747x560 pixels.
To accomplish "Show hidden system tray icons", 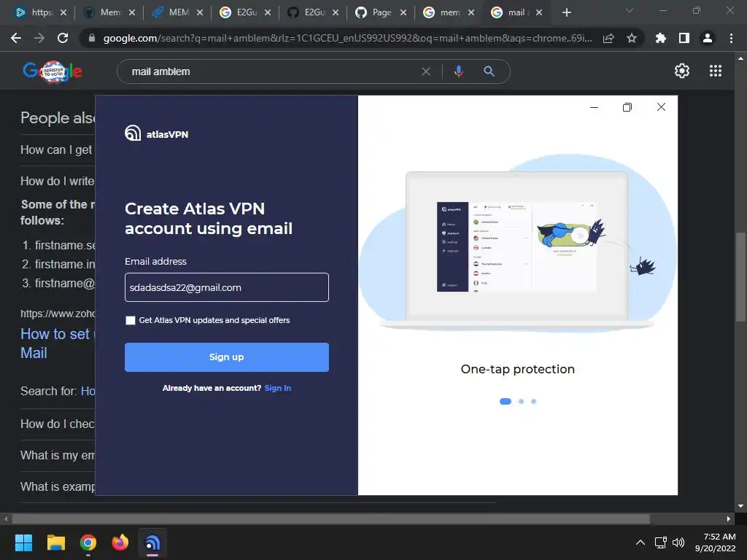I will pyautogui.click(x=640, y=542).
